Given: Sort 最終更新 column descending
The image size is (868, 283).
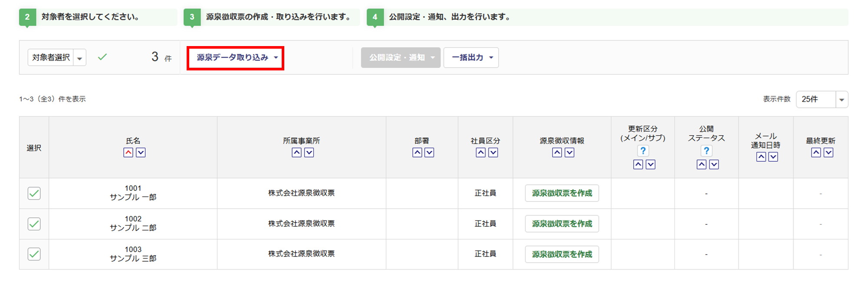Looking at the screenshot, I should (x=829, y=153).
